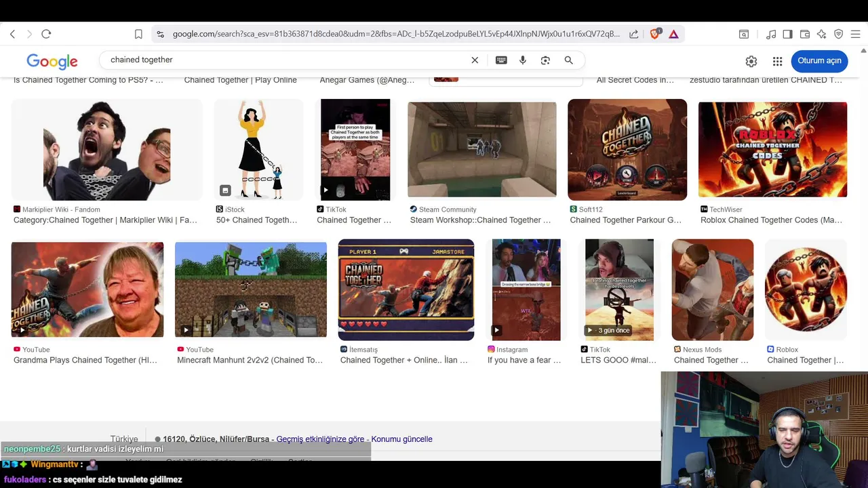Open the TikTok 'First person to play' thumbnail
Image resolution: width=868 pixels, height=488 pixels.
tap(355, 150)
